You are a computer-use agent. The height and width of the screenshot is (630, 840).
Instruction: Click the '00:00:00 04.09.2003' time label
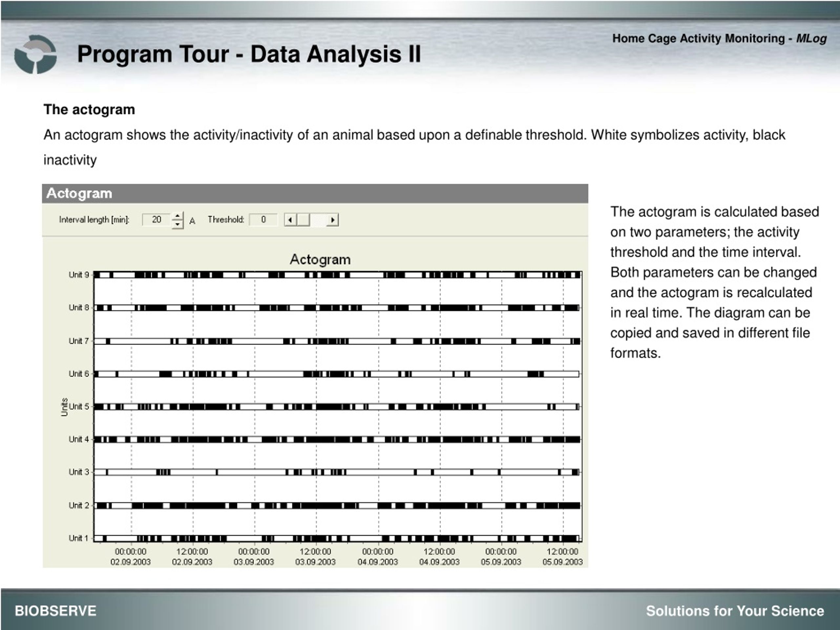click(x=378, y=556)
